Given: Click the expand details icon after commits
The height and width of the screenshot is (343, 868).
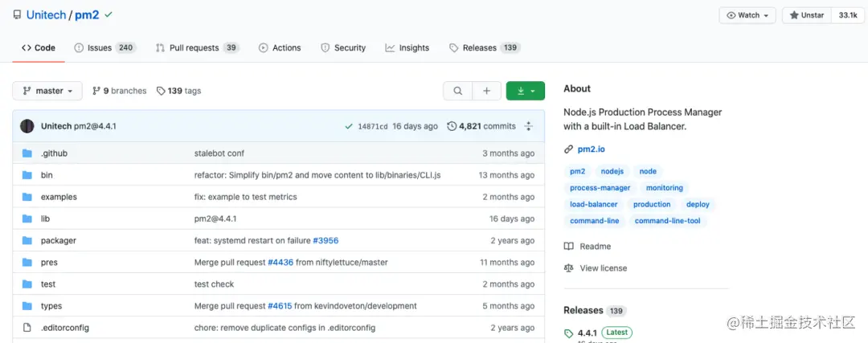Looking at the screenshot, I should point(529,126).
